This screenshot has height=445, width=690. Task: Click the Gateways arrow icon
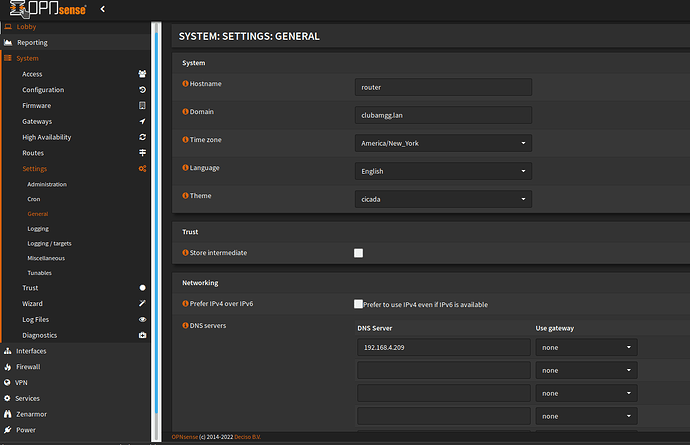[142, 121]
